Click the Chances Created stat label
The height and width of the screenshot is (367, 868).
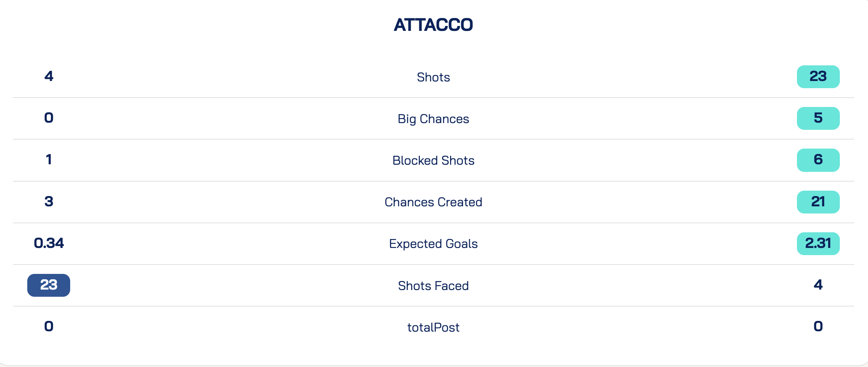coord(433,202)
